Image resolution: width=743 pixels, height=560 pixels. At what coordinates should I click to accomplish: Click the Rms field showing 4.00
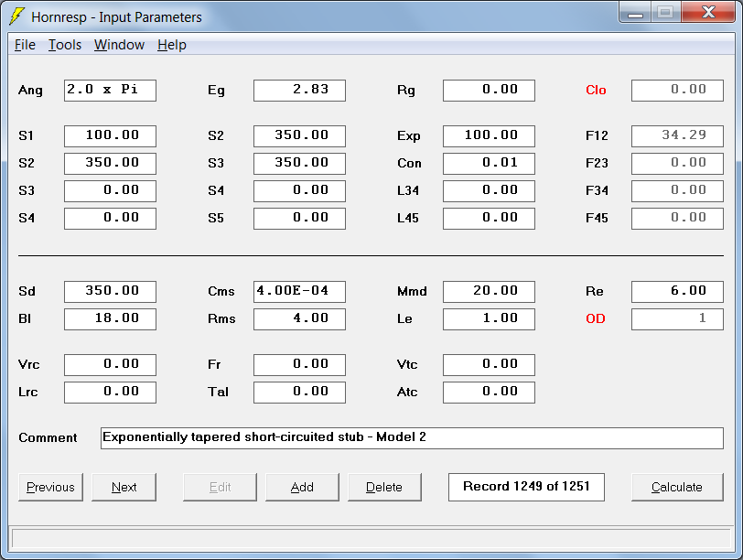coord(299,319)
